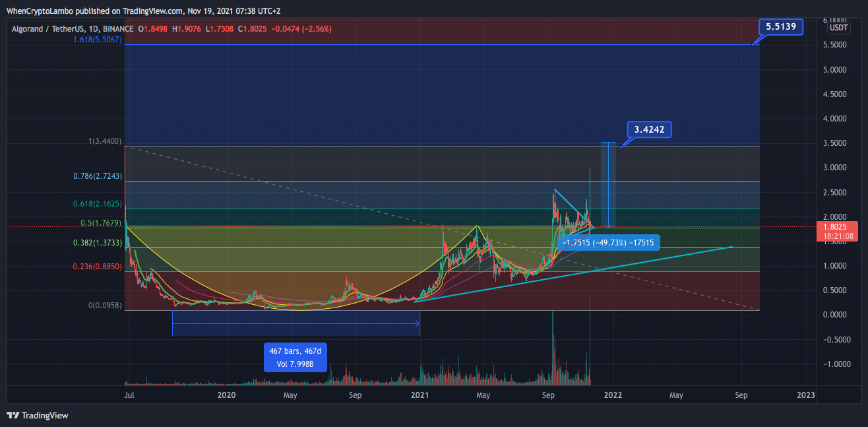868x427 pixels.
Task: Select the 467 bars, 467d range label
Action: pyautogui.click(x=295, y=358)
